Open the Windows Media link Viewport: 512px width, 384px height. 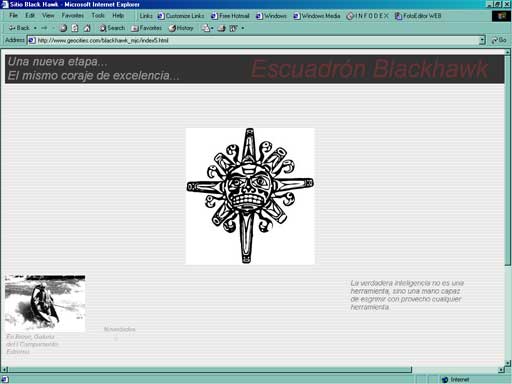click(x=317, y=16)
